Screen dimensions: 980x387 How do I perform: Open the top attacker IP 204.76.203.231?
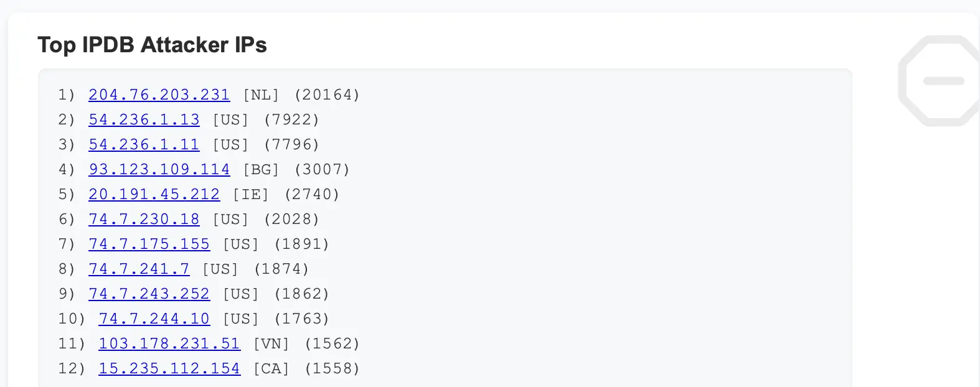tap(159, 95)
